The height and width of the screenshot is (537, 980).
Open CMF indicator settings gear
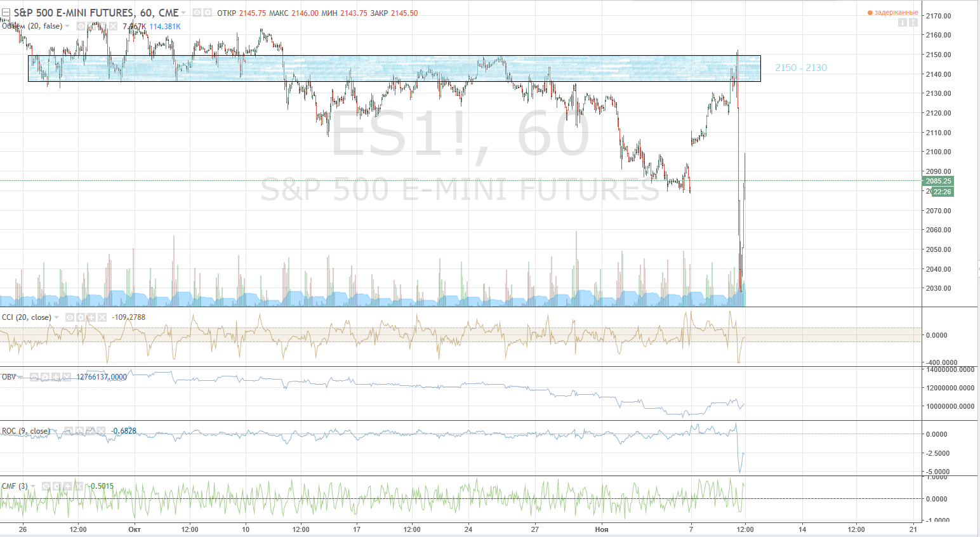(57, 486)
